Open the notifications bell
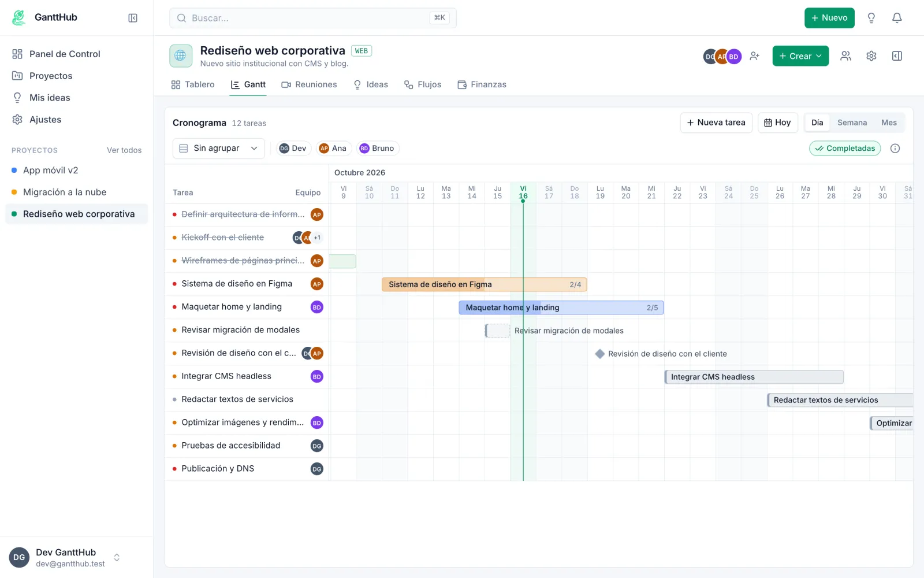This screenshot has height=578, width=924. [897, 18]
